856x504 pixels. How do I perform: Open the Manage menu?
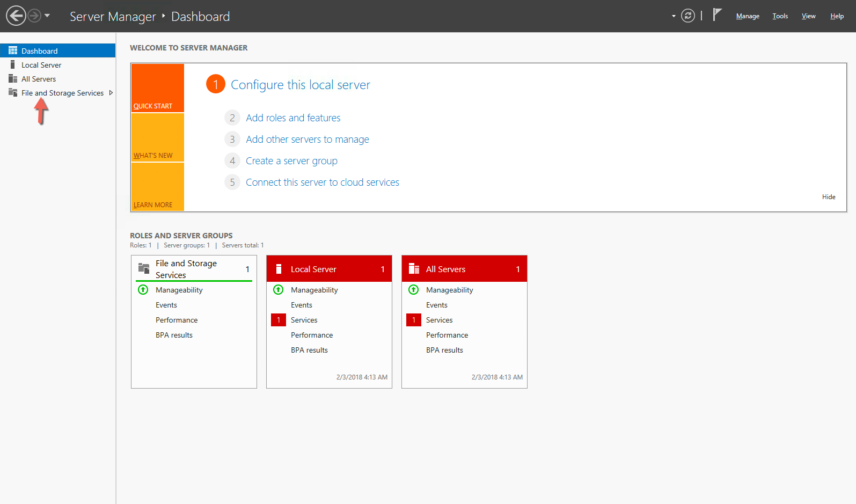[748, 16]
